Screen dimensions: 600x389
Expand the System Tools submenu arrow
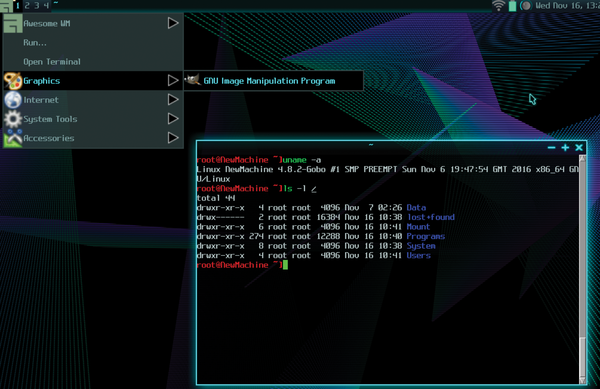(x=173, y=119)
